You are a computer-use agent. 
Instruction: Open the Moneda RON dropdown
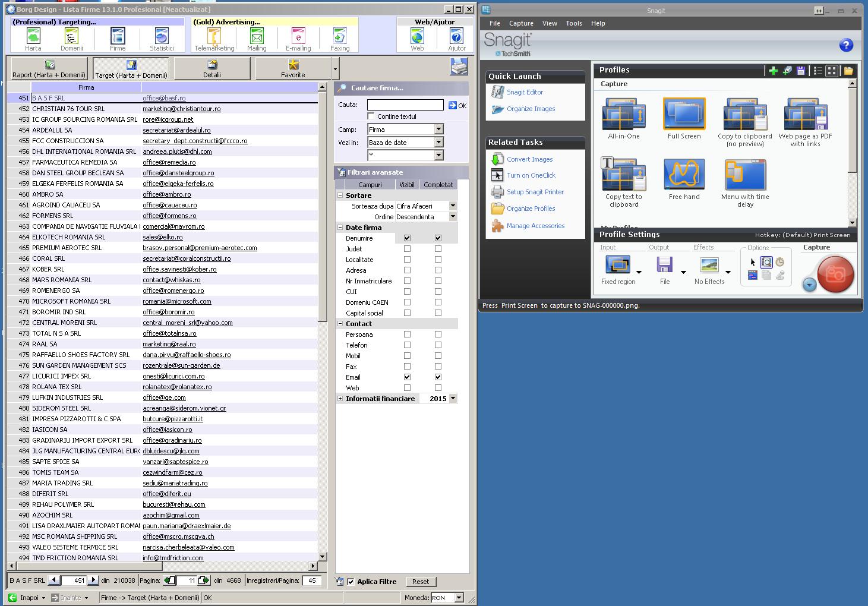[x=459, y=598]
